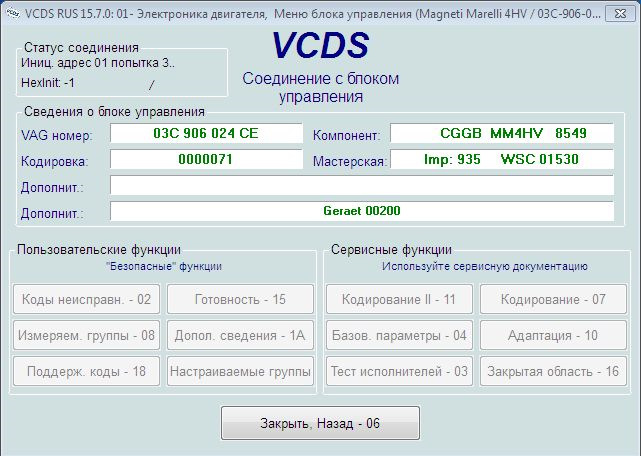This screenshot has width=641, height=456.
Task: Click the Статус соединения group label
Action: coord(81,47)
